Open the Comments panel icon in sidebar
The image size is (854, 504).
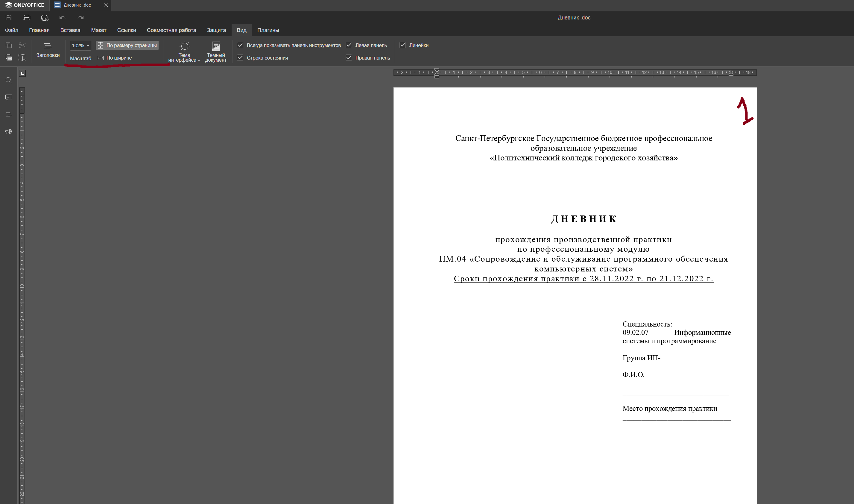(x=8, y=98)
